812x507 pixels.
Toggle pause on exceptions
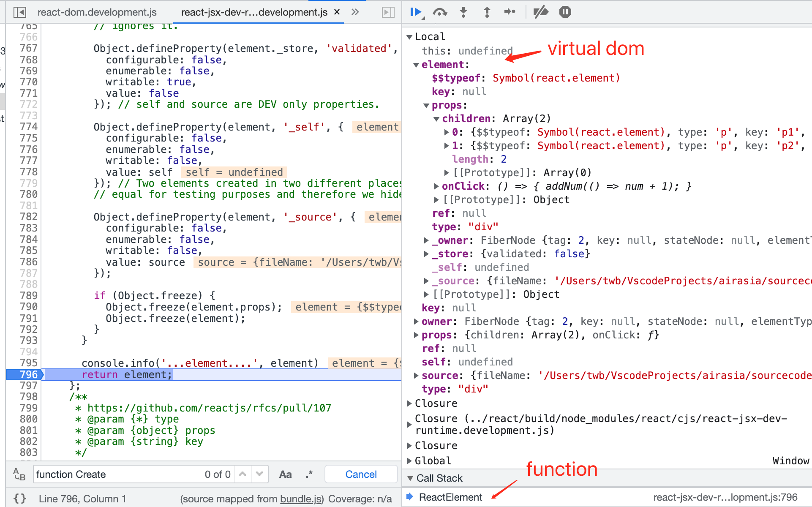point(565,12)
